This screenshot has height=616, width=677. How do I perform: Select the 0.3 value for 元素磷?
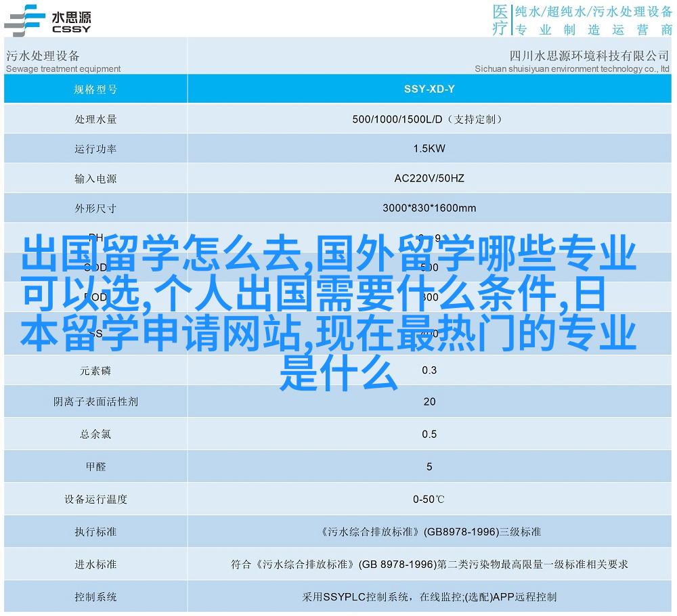tap(429, 370)
